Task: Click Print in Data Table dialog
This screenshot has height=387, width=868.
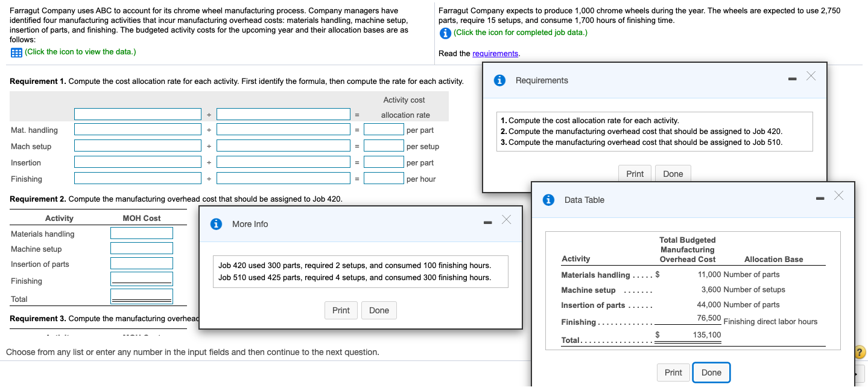Action: pyautogui.click(x=673, y=373)
